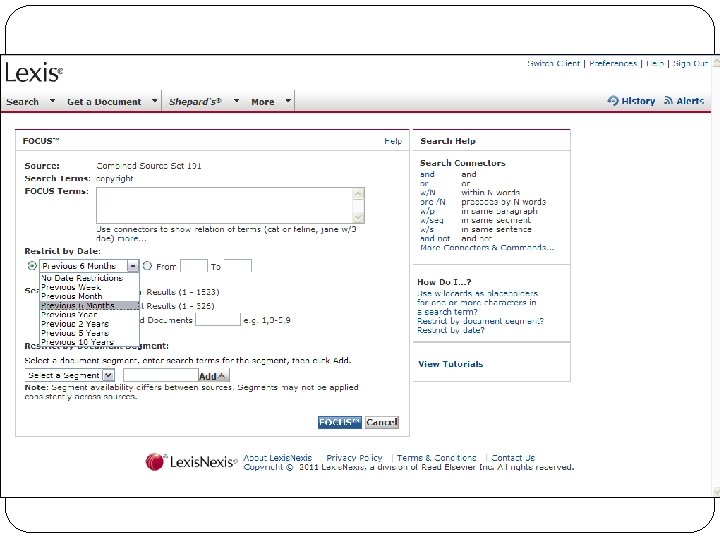Select the Previous 6 Months date radio button

coord(32,265)
